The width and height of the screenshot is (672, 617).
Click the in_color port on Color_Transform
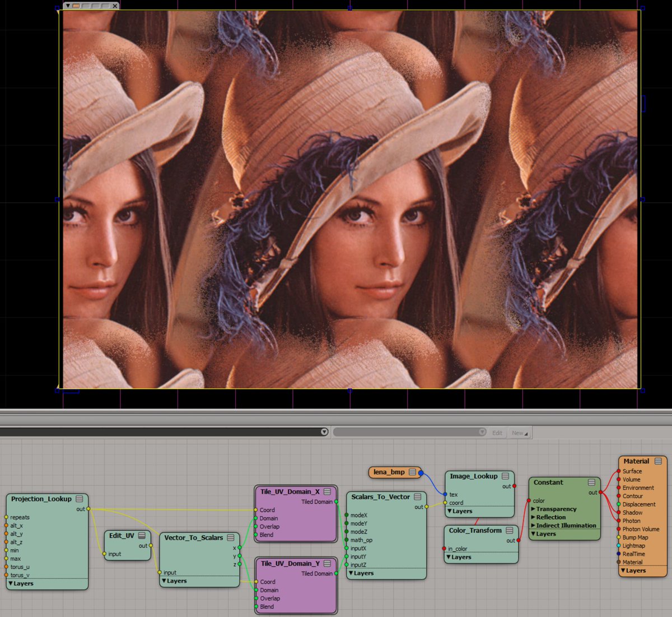(444, 549)
